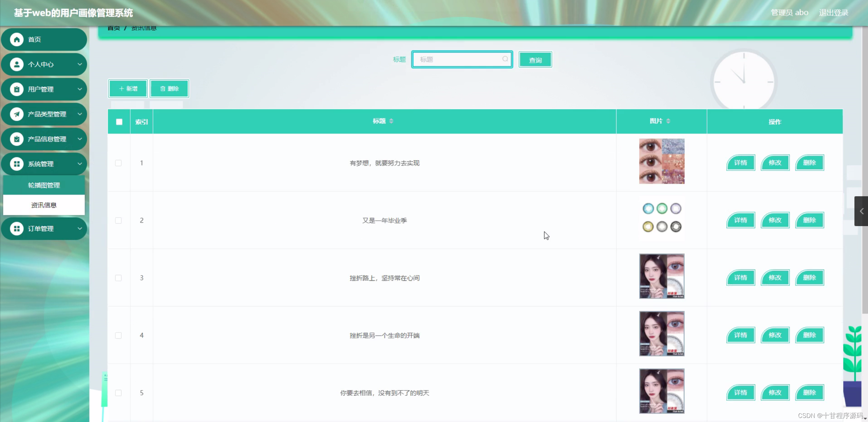Select the 首页 home icon in sidebar
This screenshot has width=868, height=422.
tap(16, 39)
